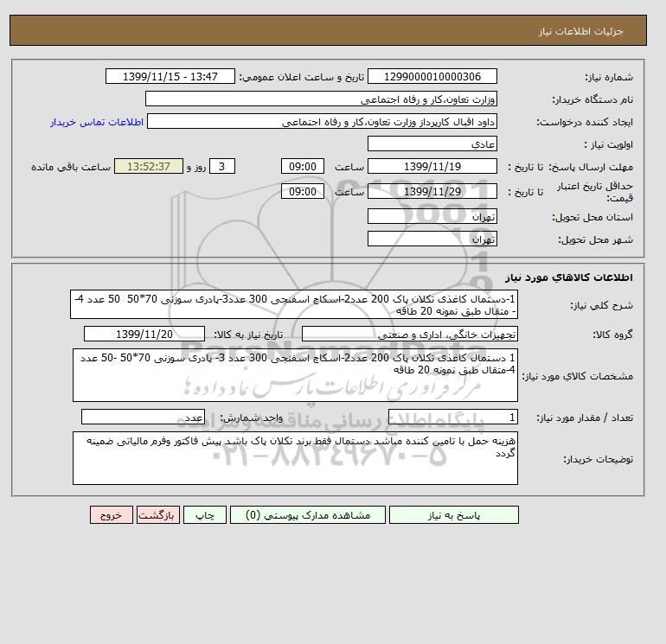666x644 pixels.
Task: Click the ایجاد کننده درخواست label
Action: [585, 122]
